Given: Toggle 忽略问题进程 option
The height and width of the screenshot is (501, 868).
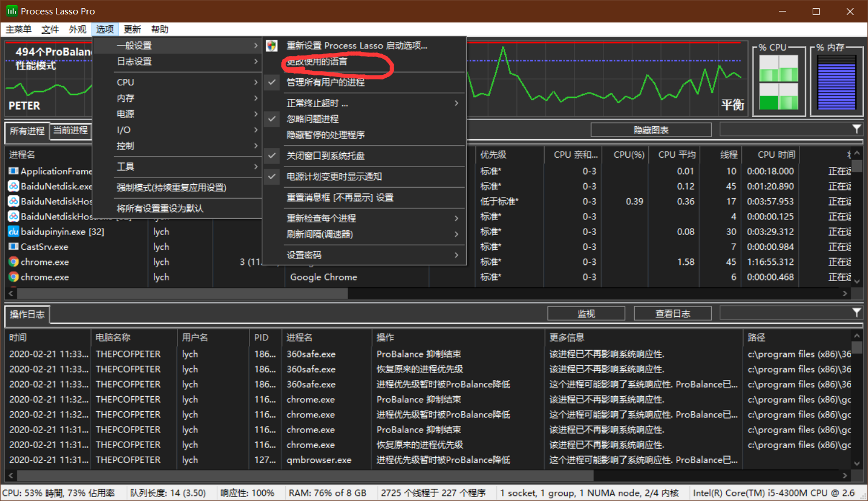Looking at the screenshot, I should tap(272, 119).
